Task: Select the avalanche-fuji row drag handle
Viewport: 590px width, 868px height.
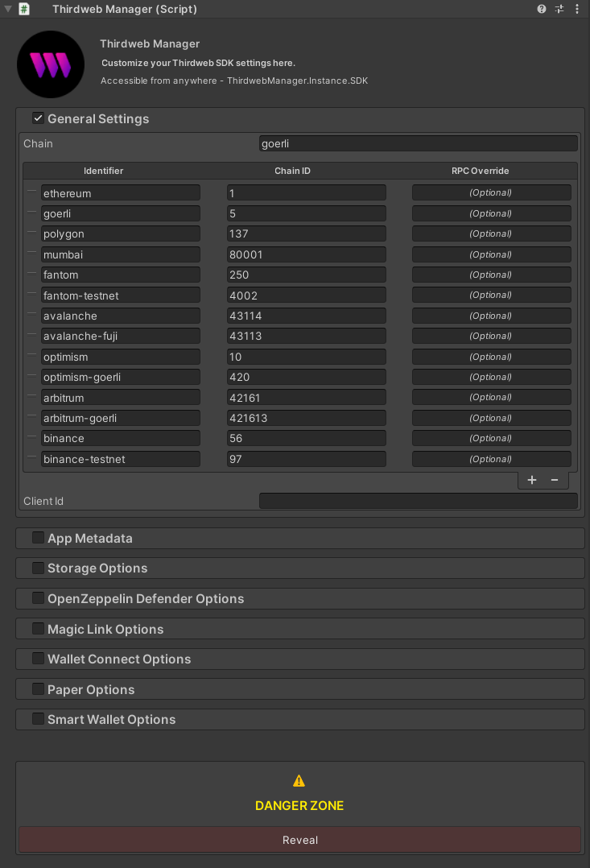Action: pos(31,335)
